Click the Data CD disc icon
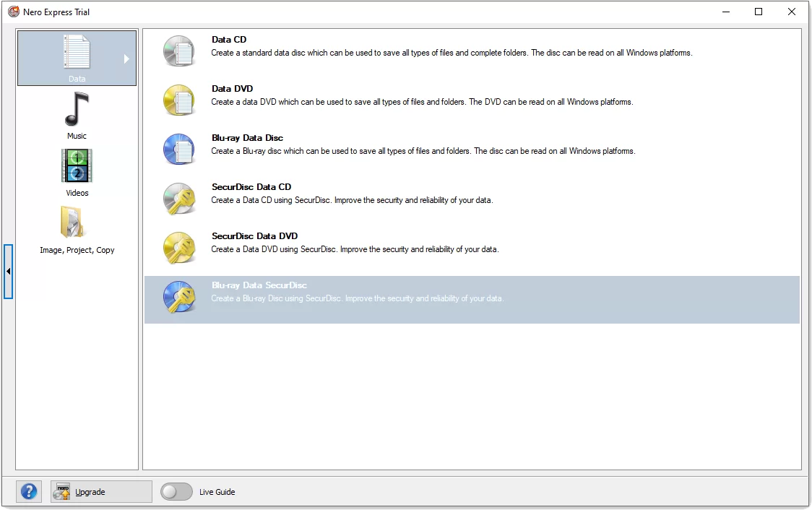This screenshot has height=510, width=812. coord(179,51)
